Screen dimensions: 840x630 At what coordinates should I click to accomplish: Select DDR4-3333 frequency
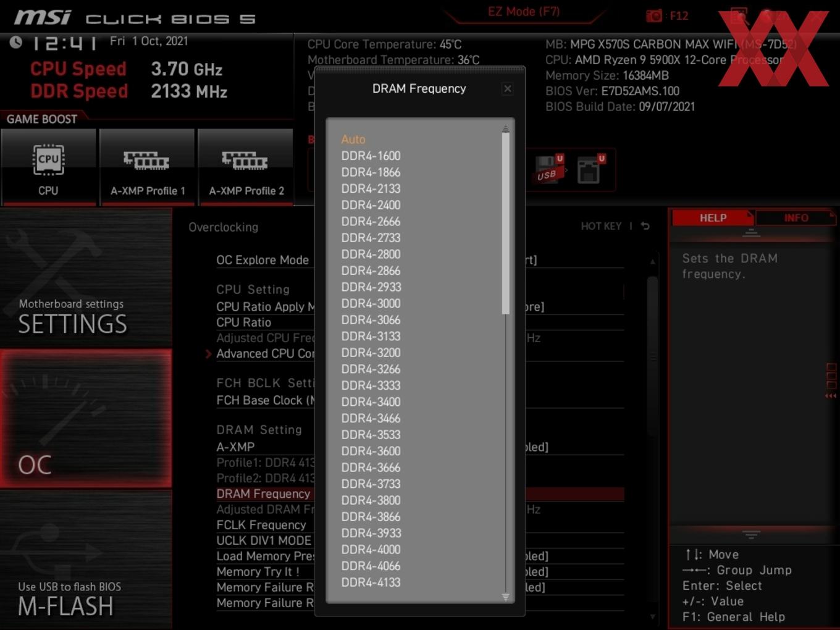pos(371,385)
